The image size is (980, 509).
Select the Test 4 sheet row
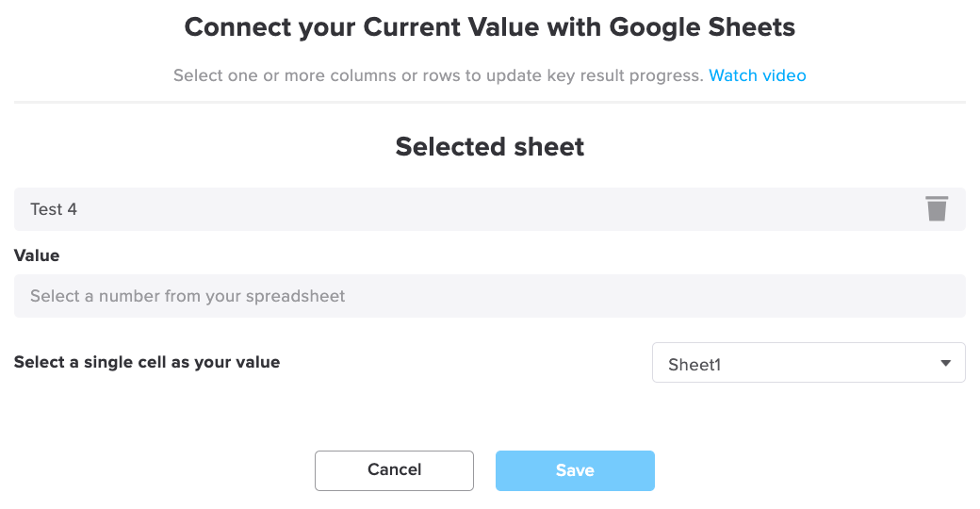[x=489, y=209]
